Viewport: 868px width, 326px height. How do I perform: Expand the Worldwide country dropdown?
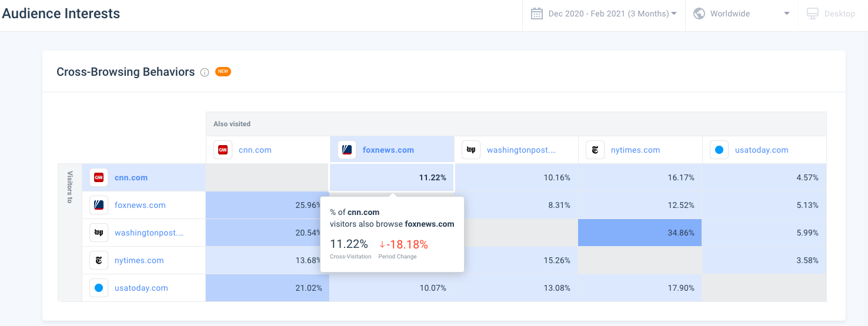(x=741, y=14)
